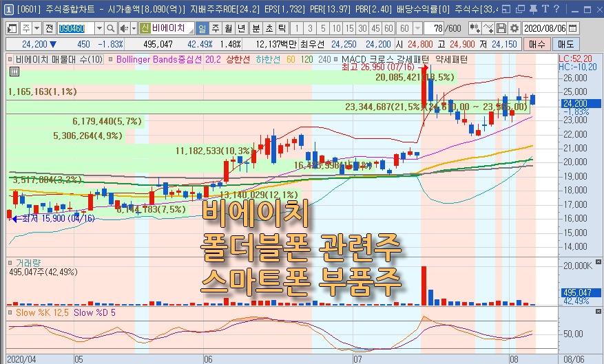This screenshot has width=604, height=364.
Task: Choose the 1 interval button
Action: coord(297,28)
